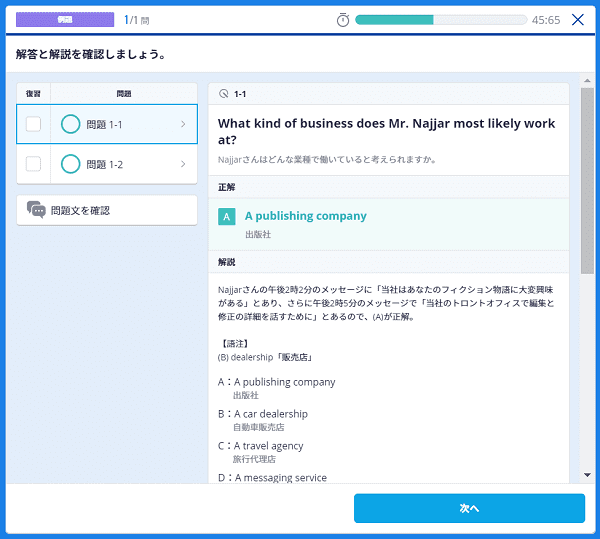This screenshot has height=539, width=600.
Task: Check the 復習 checkbox for 問題 1-1
Action: click(x=33, y=124)
